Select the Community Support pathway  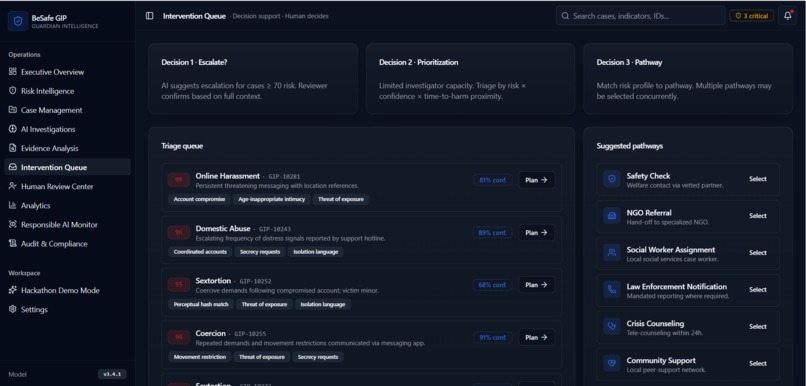[758, 363]
